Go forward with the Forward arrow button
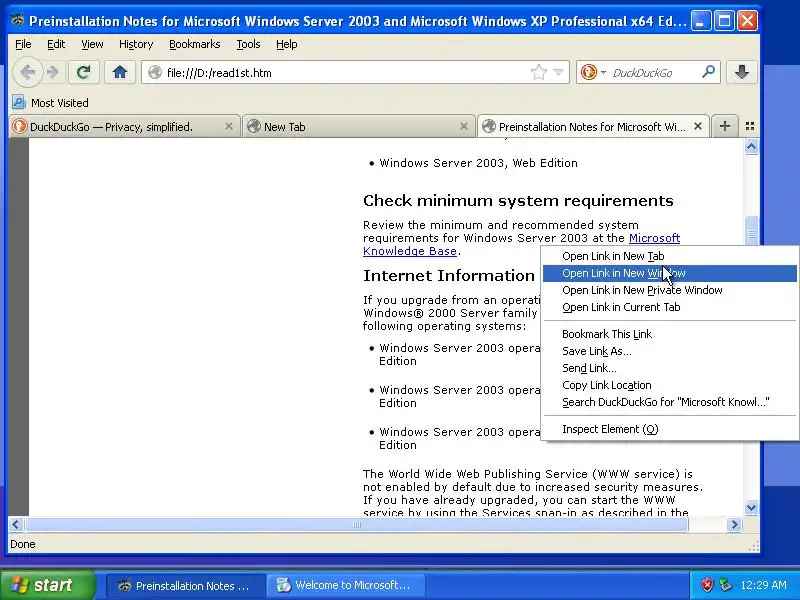The height and width of the screenshot is (600, 800). tap(53, 72)
